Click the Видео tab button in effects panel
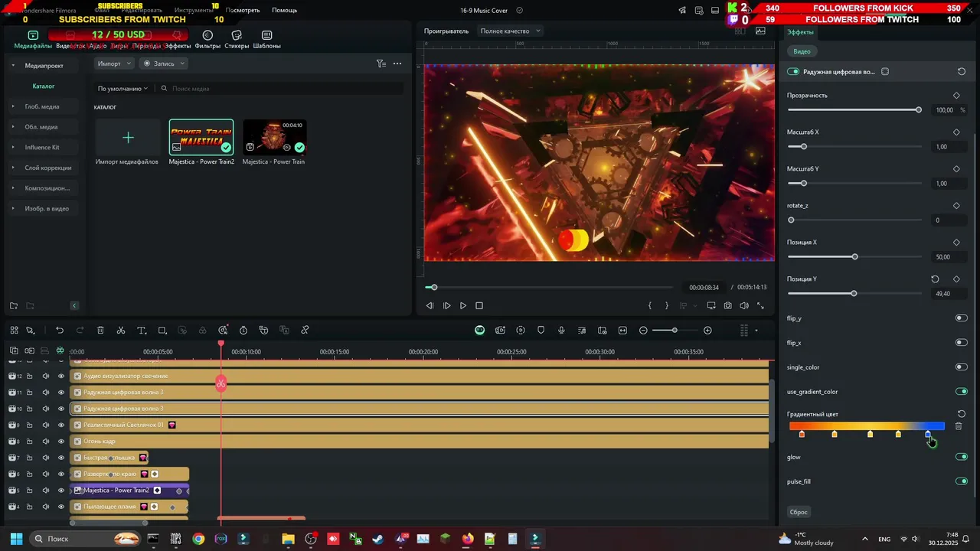Viewport: 980px width, 551px height. pos(802,51)
